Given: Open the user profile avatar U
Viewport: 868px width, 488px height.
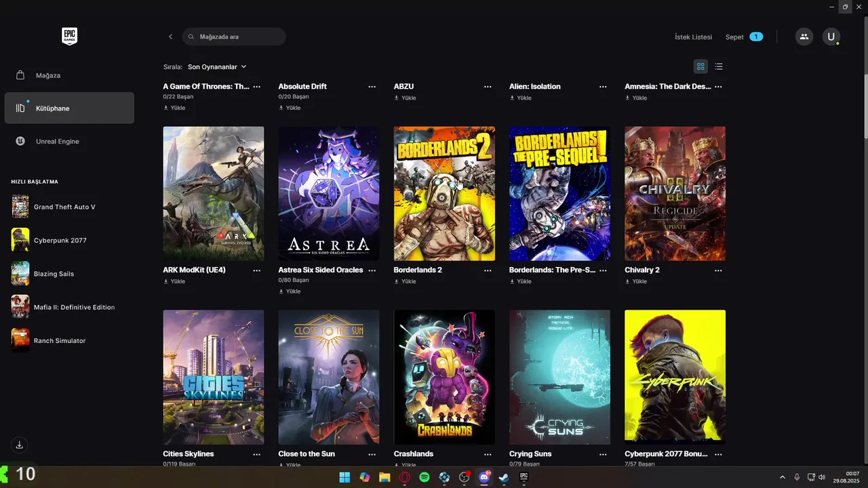Looking at the screenshot, I should (831, 37).
